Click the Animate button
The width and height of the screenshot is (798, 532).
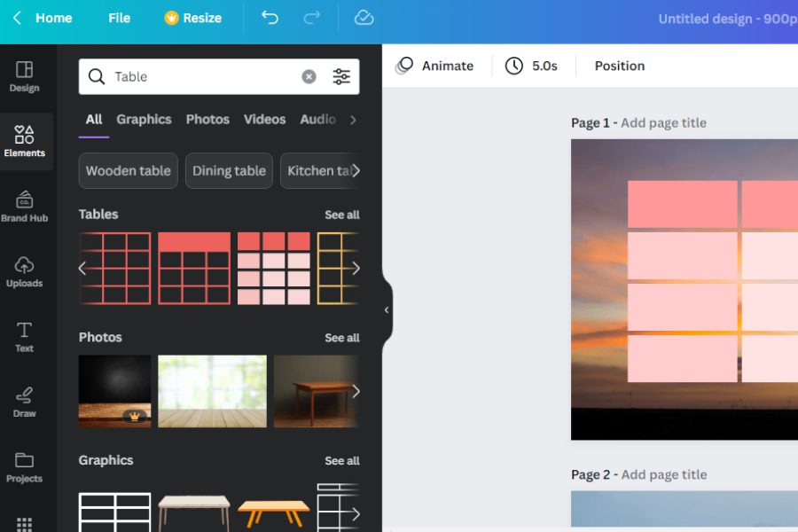point(434,66)
